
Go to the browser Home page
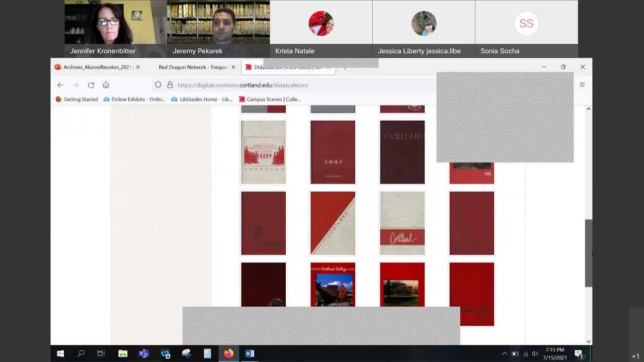pos(106,85)
